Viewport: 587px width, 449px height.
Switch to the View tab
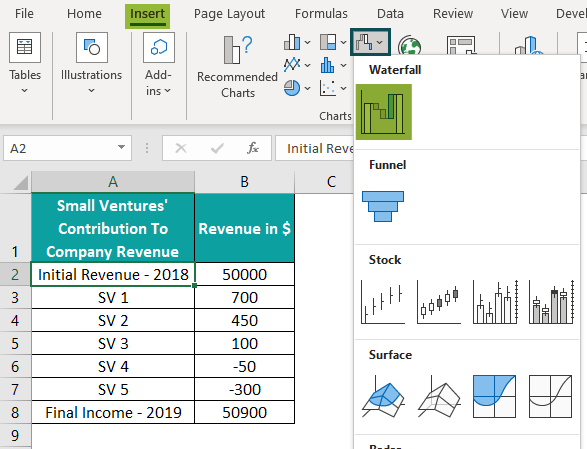point(514,14)
